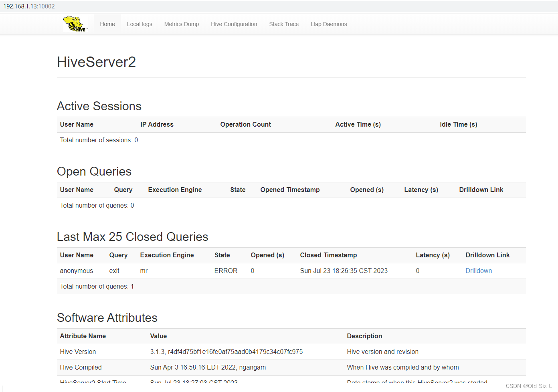Click the address bar URL 192.168.1.13:10002
Screen dimensions: 558x392
click(x=29, y=6)
